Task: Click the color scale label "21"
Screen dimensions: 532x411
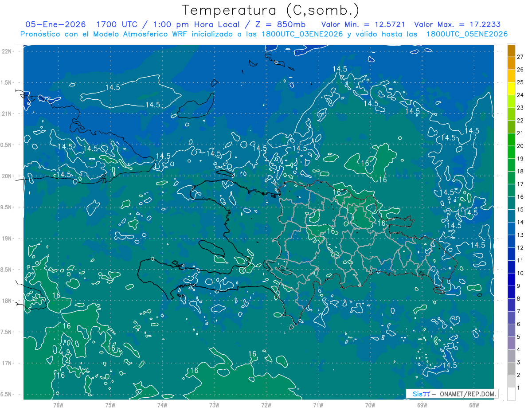Action: pos(520,133)
